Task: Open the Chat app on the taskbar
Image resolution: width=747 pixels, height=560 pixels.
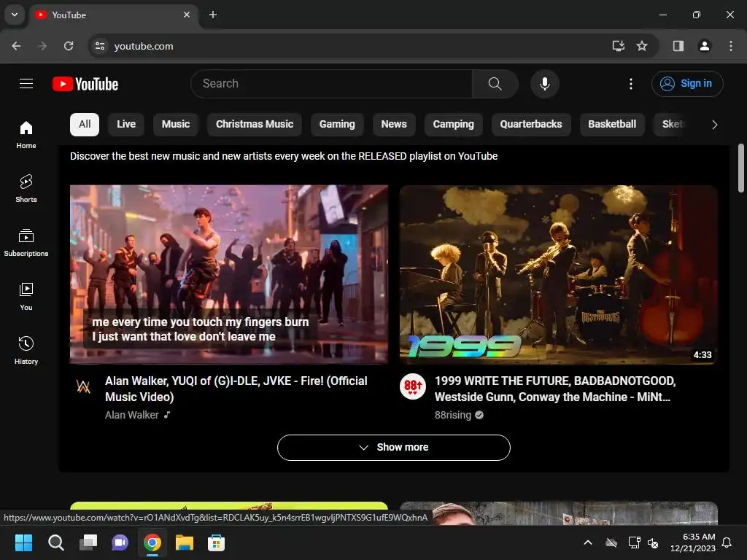Action: 120,542
